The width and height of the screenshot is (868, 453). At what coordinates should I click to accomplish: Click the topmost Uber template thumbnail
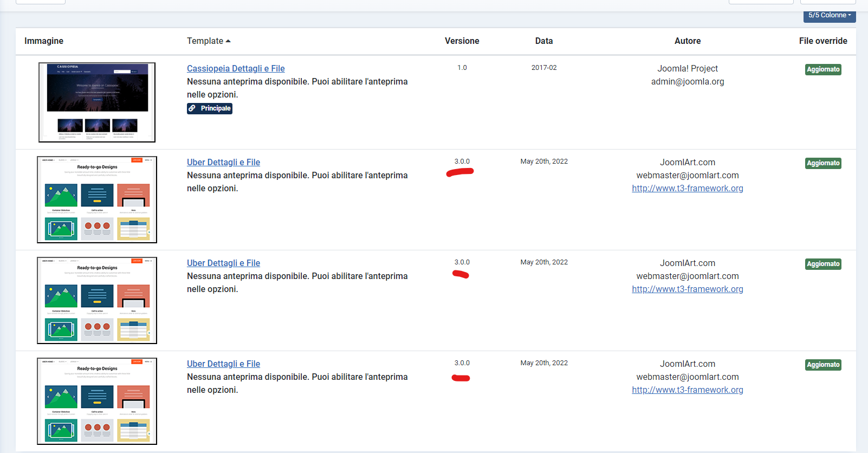pyautogui.click(x=97, y=199)
